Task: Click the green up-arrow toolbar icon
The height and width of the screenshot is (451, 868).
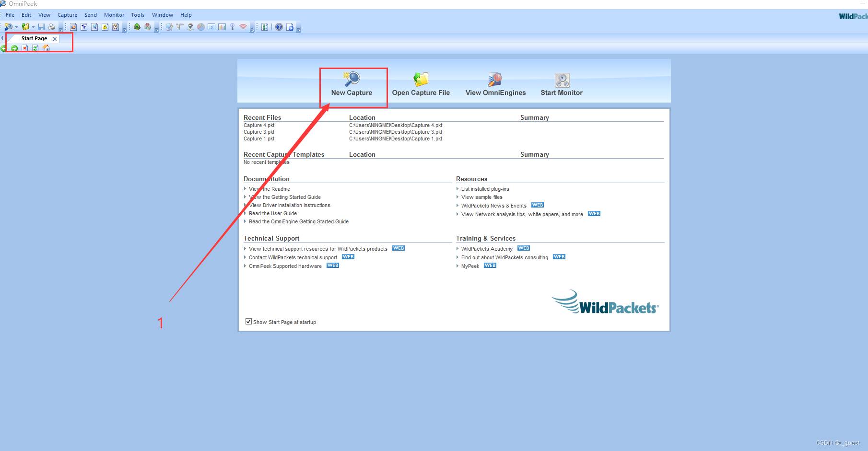Action: 137,27
